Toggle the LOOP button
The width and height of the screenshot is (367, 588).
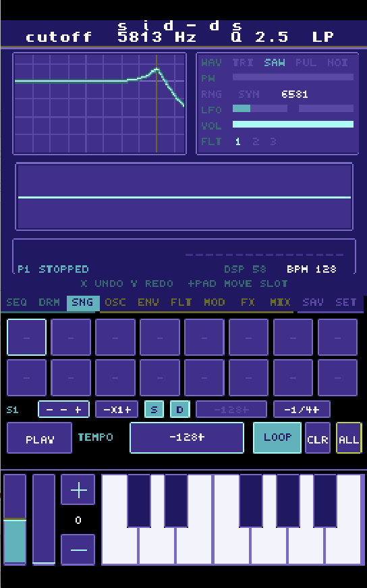tap(277, 437)
